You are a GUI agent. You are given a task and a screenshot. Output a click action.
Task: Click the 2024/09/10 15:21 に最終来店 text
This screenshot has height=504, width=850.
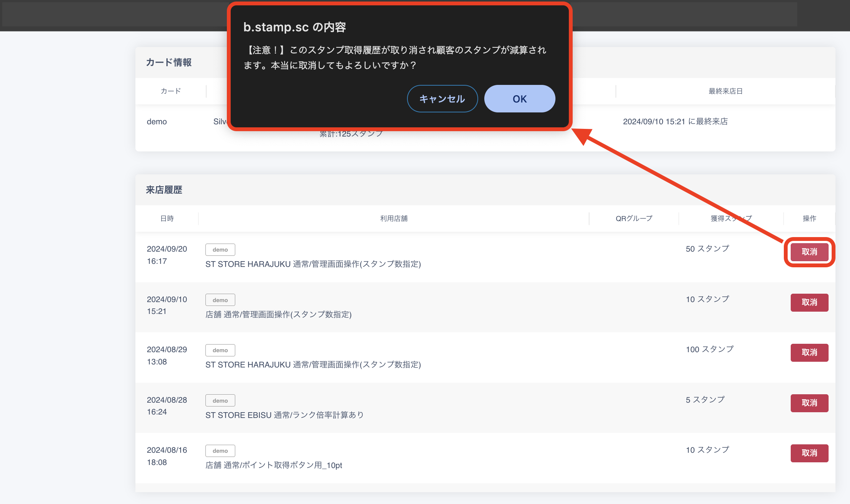tap(675, 122)
